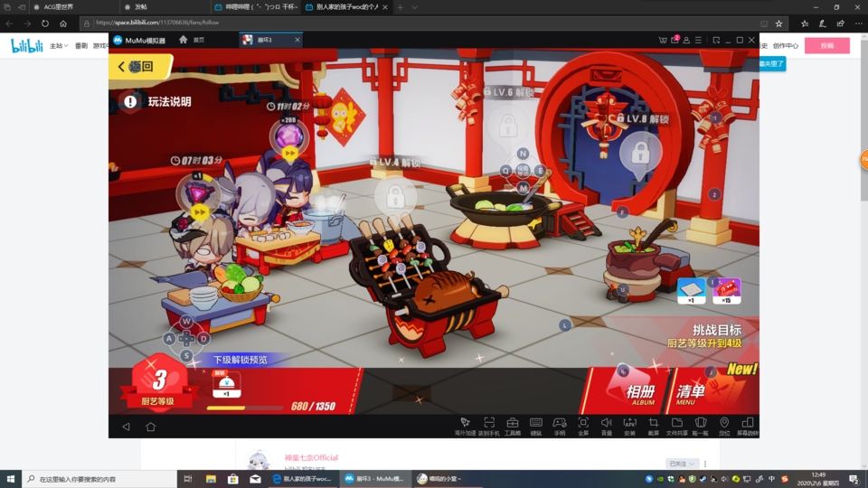Expand the 已关注 dropdown for 神楽七奈Official

pos(682,464)
